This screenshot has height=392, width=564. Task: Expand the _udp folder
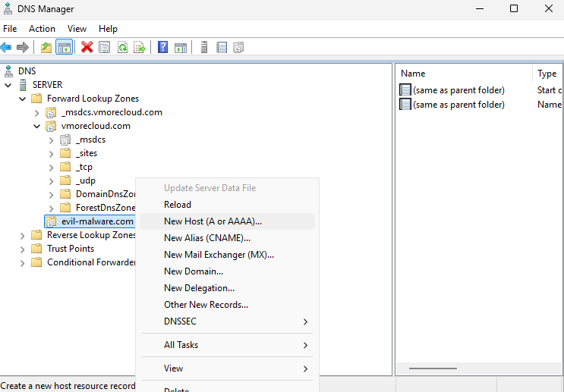coord(51,181)
